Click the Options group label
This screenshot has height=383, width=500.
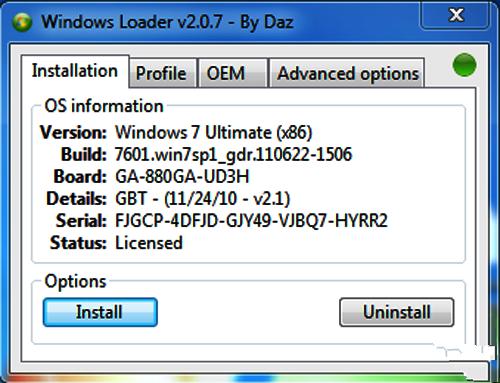point(75,282)
